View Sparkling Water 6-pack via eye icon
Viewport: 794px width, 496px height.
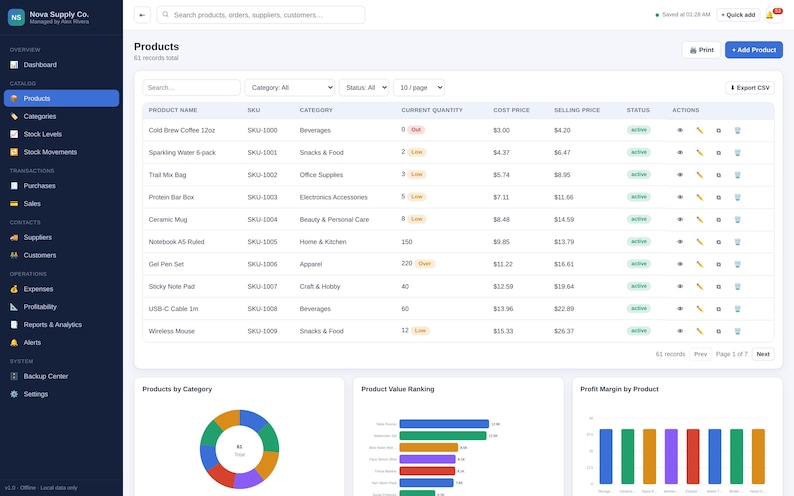680,152
